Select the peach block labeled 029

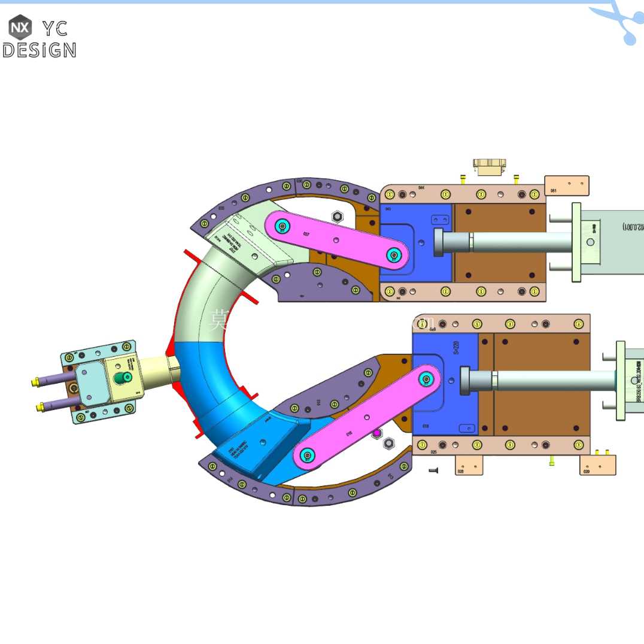pos(597,465)
